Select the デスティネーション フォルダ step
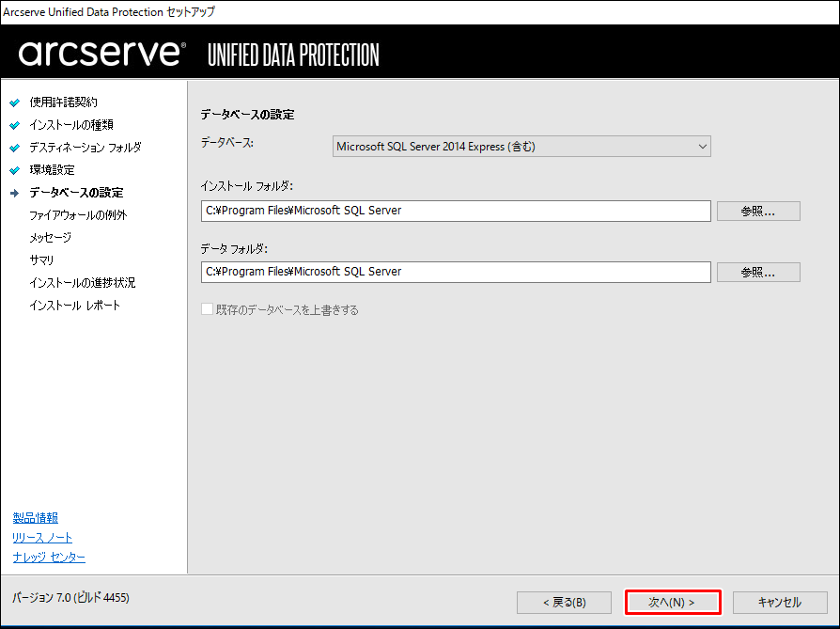840x629 pixels. 86,147
